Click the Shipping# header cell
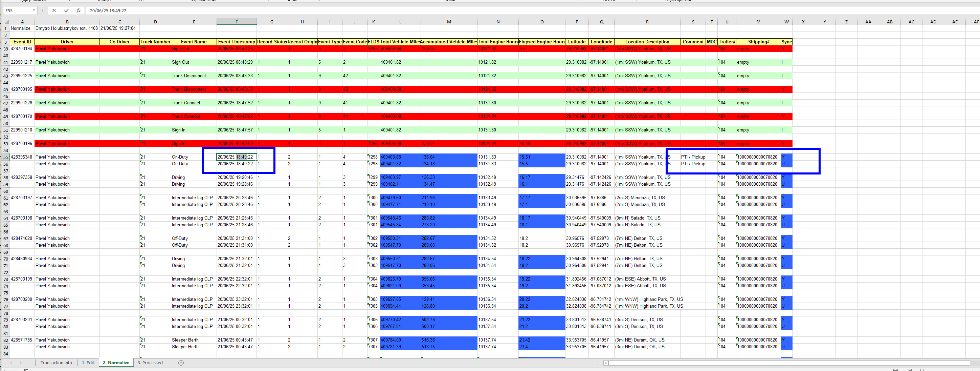The image size is (980, 371). (x=759, y=42)
